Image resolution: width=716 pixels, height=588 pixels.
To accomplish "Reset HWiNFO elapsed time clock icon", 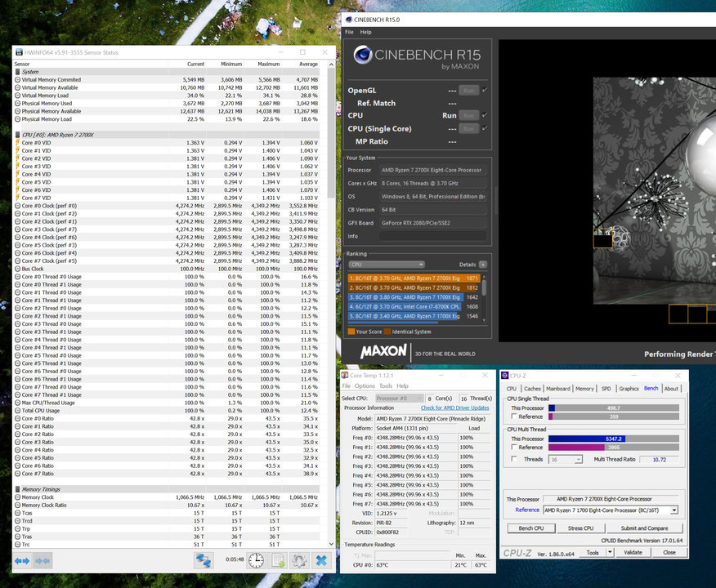I will coord(256,560).
